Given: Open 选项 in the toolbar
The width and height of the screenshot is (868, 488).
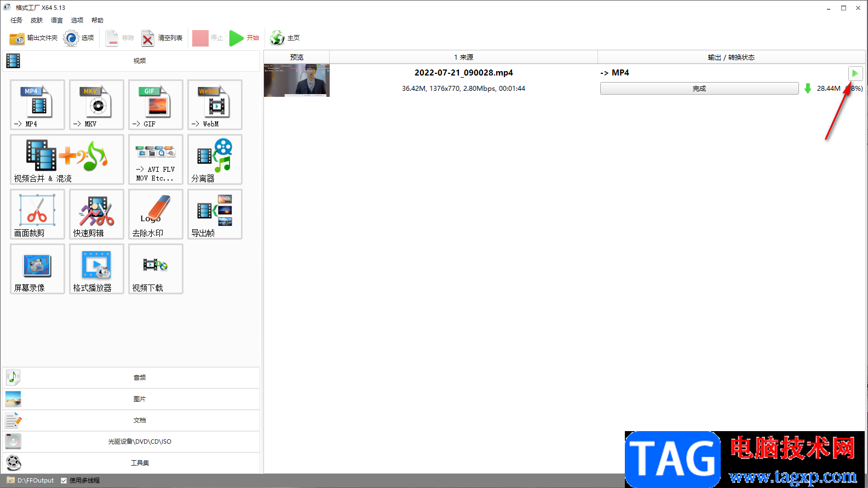Looking at the screenshot, I should point(78,38).
